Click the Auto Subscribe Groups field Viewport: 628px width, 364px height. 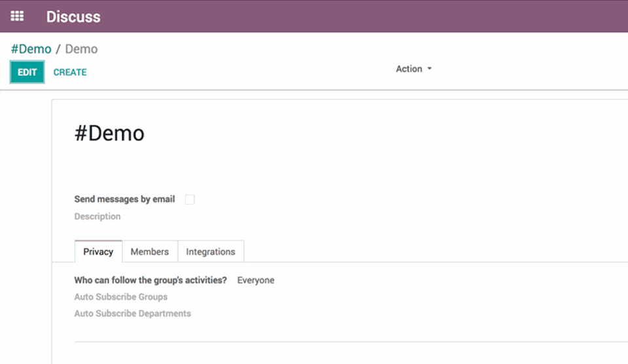click(x=121, y=297)
